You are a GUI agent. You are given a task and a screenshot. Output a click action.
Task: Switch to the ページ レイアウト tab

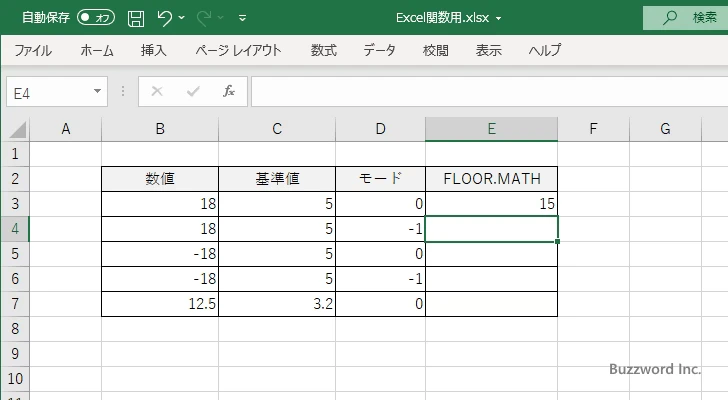pyautogui.click(x=238, y=50)
